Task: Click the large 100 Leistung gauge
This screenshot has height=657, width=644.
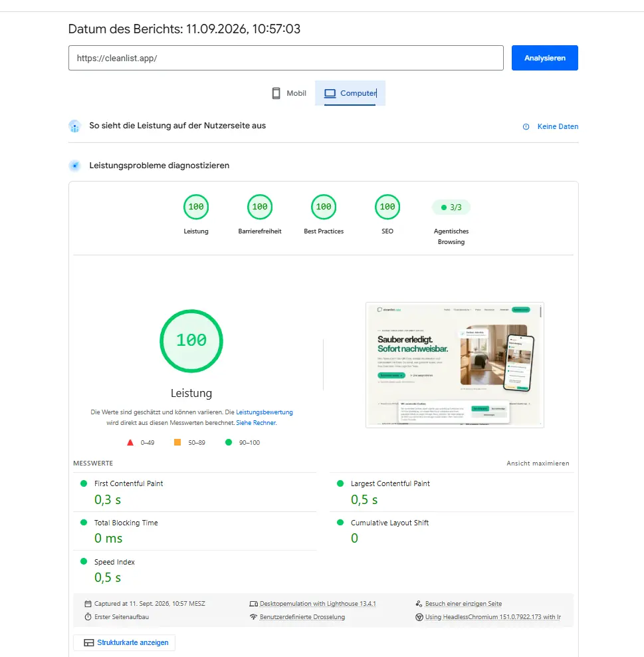Action: (x=191, y=340)
